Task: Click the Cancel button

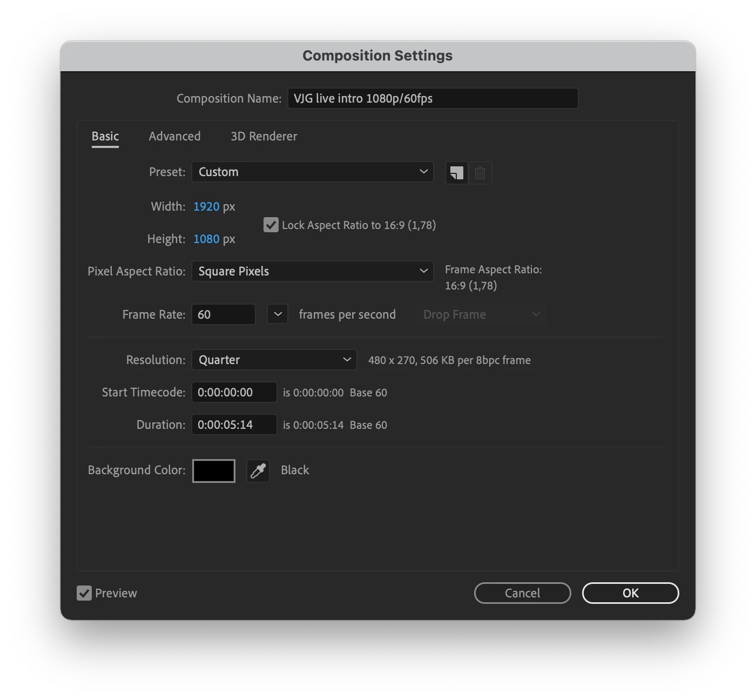Action: [x=522, y=593]
